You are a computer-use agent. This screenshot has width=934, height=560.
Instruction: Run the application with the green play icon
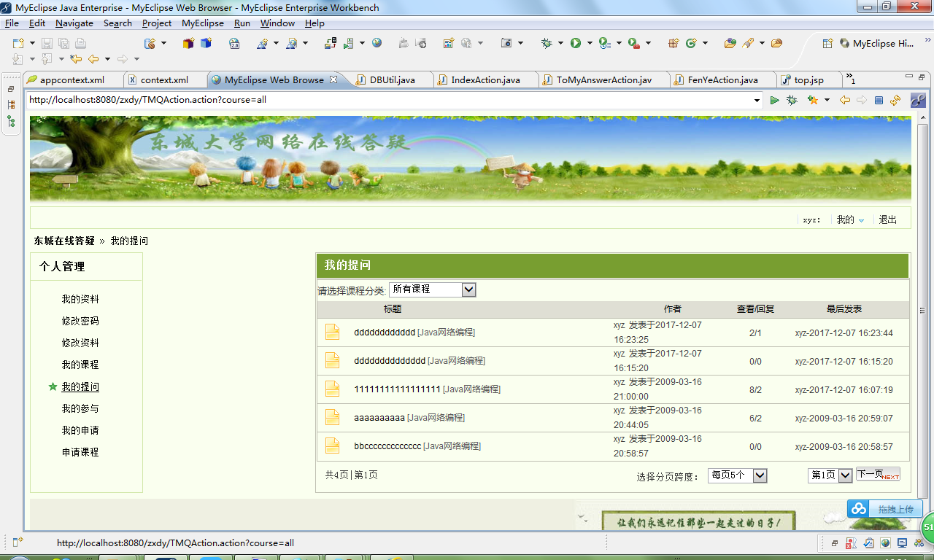tap(576, 44)
